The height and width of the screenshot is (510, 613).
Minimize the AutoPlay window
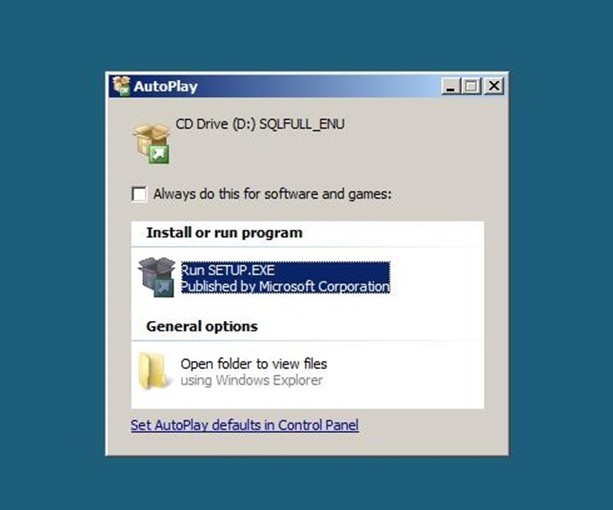(450, 86)
